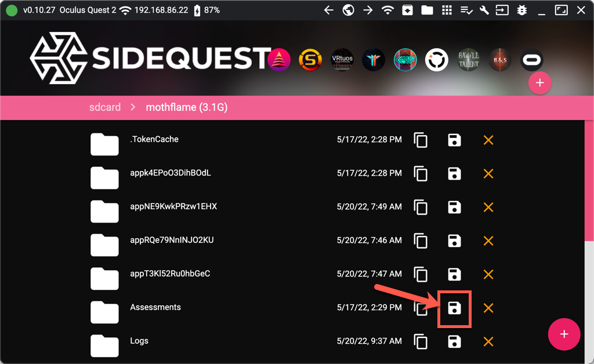Save the appNE9KwkPRzw1EHX folder
This screenshot has width=594, height=364.
pyautogui.click(x=454, y=208)
